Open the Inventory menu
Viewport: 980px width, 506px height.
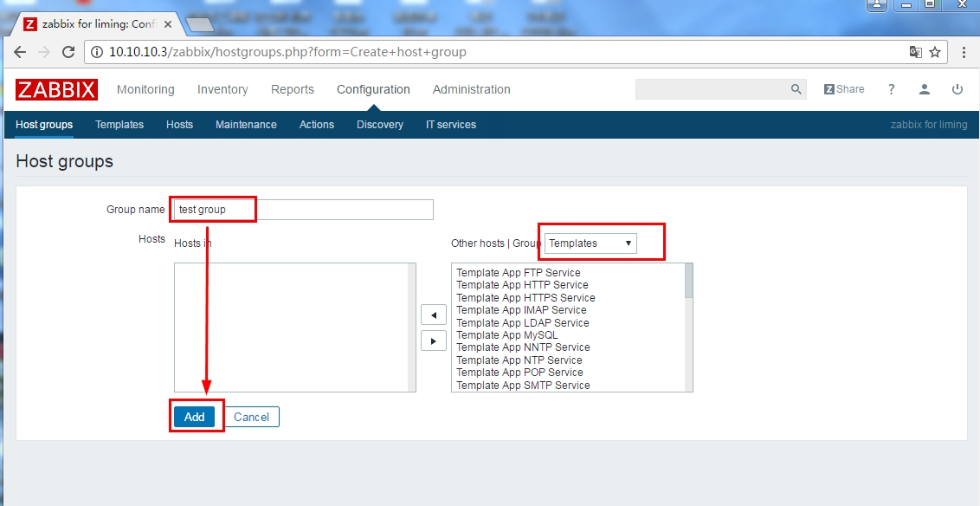(x=222, y=89)
